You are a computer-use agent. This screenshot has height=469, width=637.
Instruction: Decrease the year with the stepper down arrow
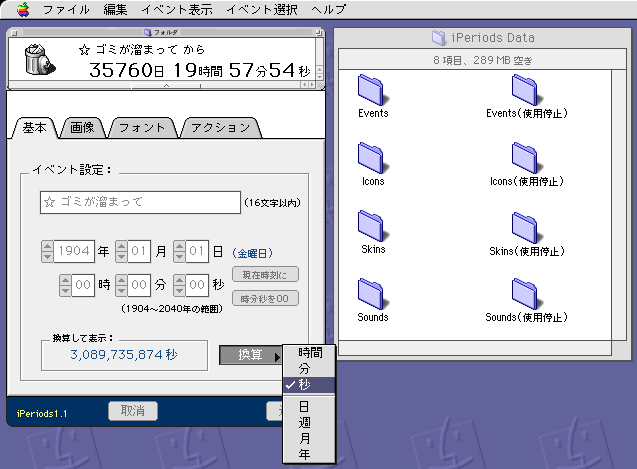[x=47, y=256]
